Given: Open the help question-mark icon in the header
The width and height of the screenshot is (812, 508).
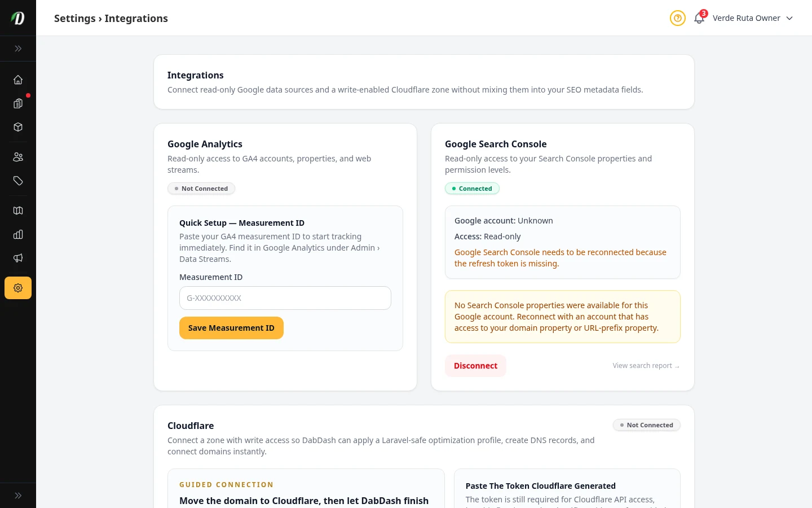Looking at the screenshot, I should pyautogui.click(x=678, y=18).
